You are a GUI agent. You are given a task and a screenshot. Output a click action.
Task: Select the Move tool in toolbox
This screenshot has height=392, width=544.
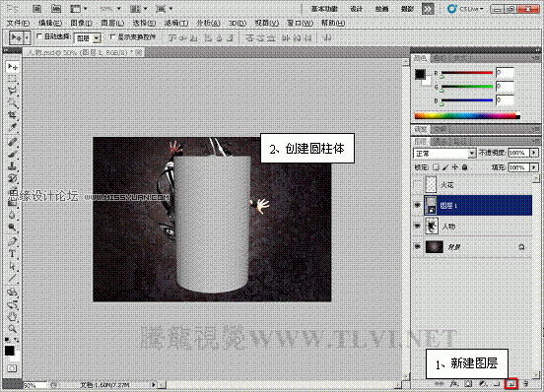click(x=13, y=66)
